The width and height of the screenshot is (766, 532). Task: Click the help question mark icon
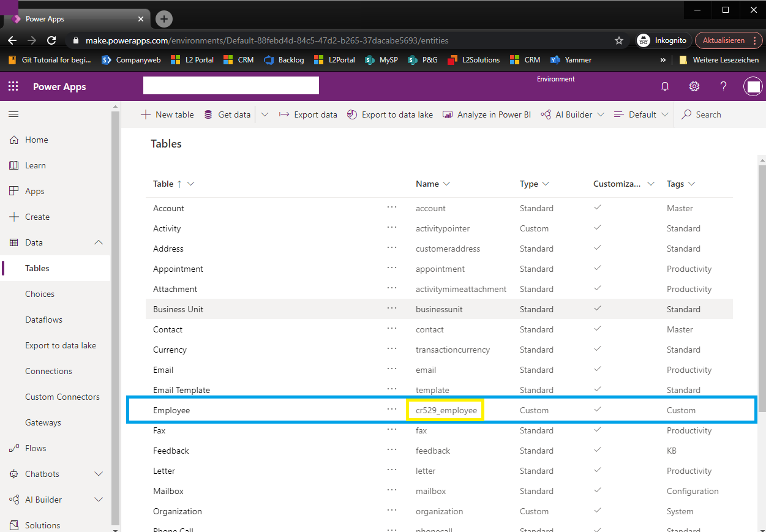coord(723,86)
